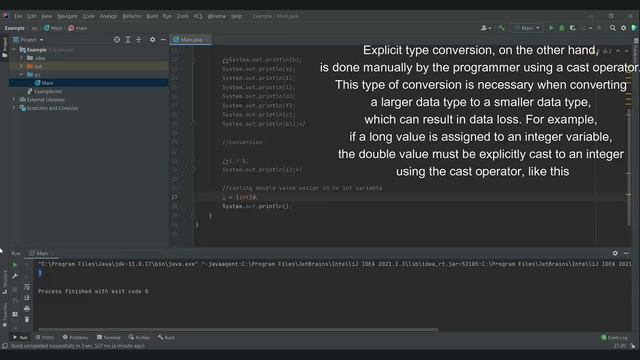Click the Search Everywhere magnifier icon
Image resolution: width=640 pixels, height=360 pixels.
coord(613,28)
